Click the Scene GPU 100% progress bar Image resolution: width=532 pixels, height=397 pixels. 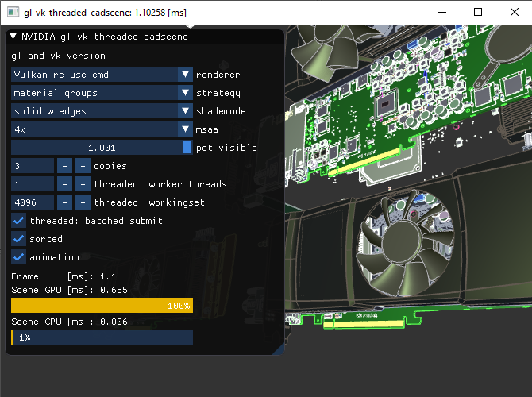point(102,306)
